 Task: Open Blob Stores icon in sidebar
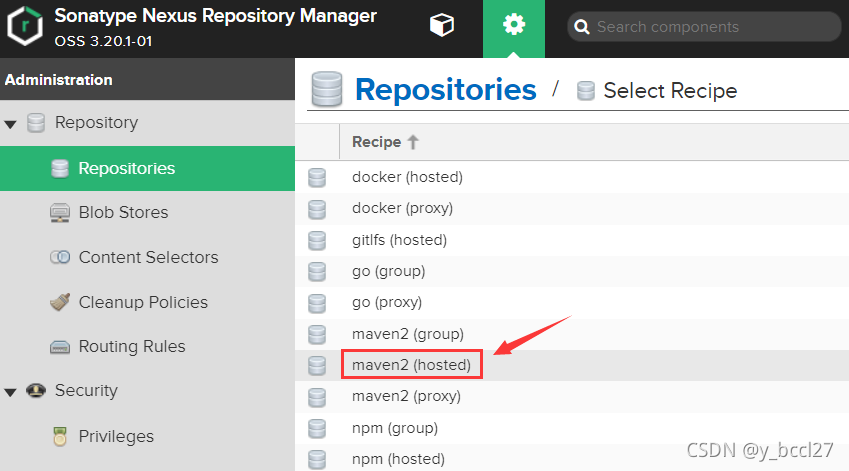(x=60, y=213)
